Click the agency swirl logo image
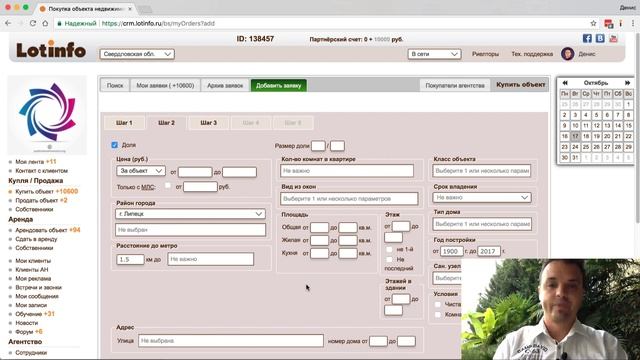Image resolution: width=640 pixels, height=360 pixels. [47, 114]
